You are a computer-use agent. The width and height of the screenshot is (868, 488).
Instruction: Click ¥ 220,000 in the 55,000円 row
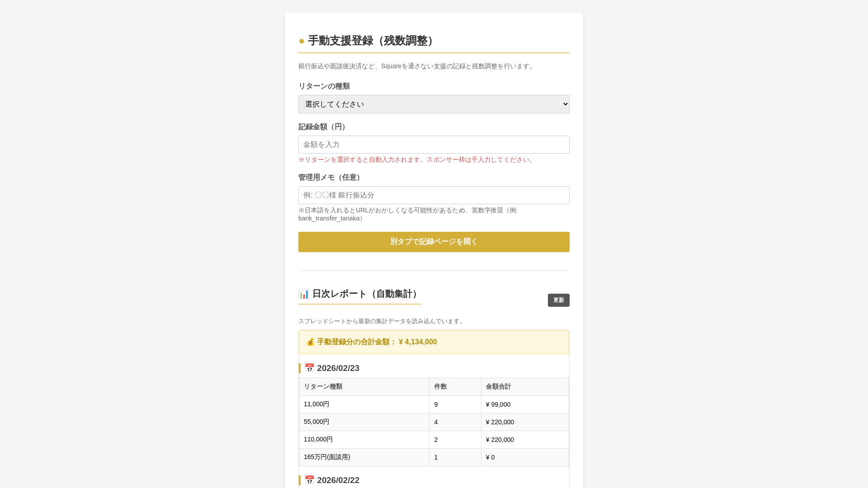(x=525, y=422)
